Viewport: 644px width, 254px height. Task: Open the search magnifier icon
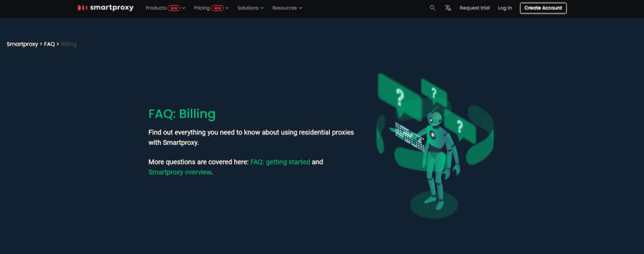pos(433,8)
